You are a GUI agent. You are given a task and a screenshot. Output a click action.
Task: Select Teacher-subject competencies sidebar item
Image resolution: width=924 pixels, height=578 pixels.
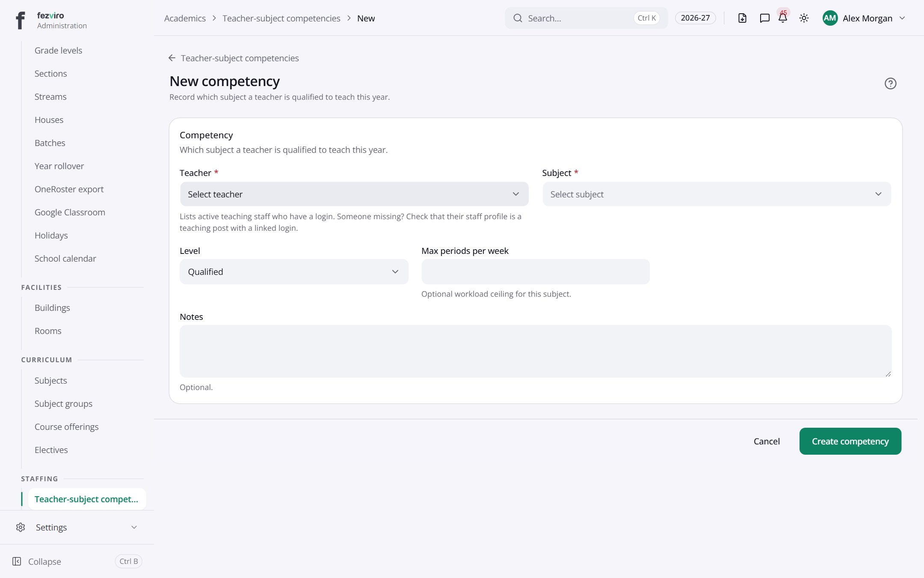[x=87, y=499]
